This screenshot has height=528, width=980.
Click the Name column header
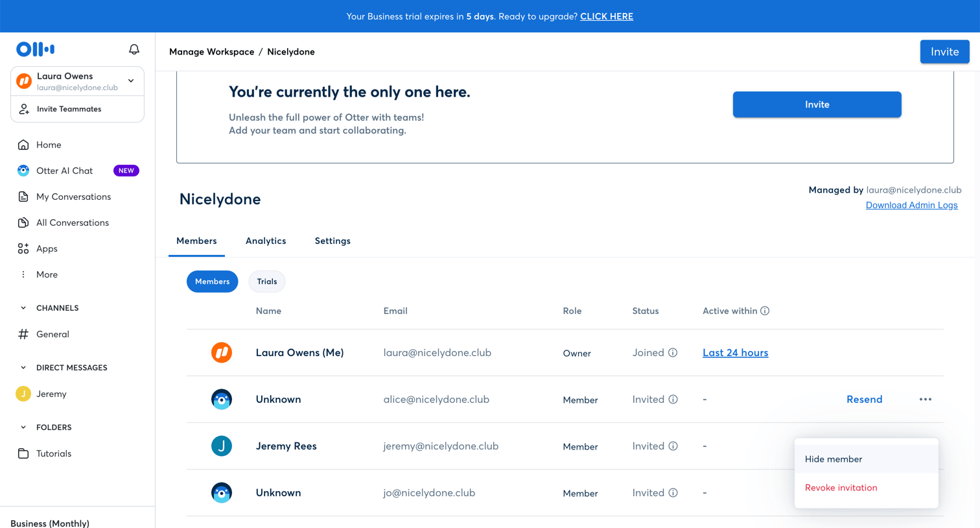coord(268,311)
